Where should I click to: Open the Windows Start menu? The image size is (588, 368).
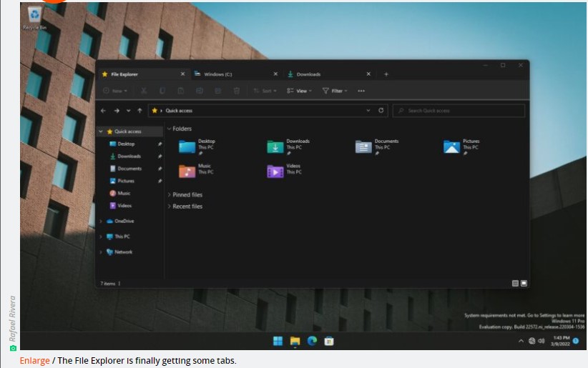click(278, 341)
